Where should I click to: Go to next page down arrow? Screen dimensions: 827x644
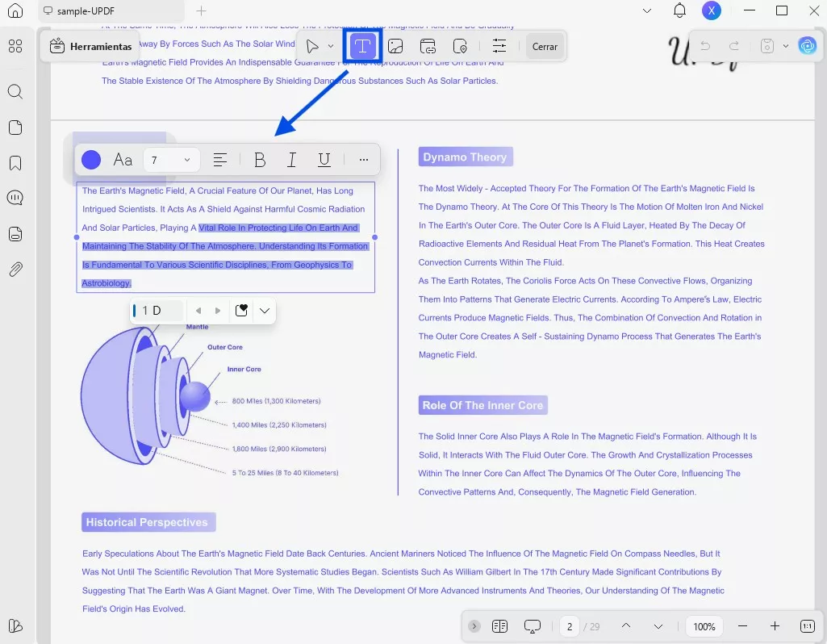click(x=658, y=626)
